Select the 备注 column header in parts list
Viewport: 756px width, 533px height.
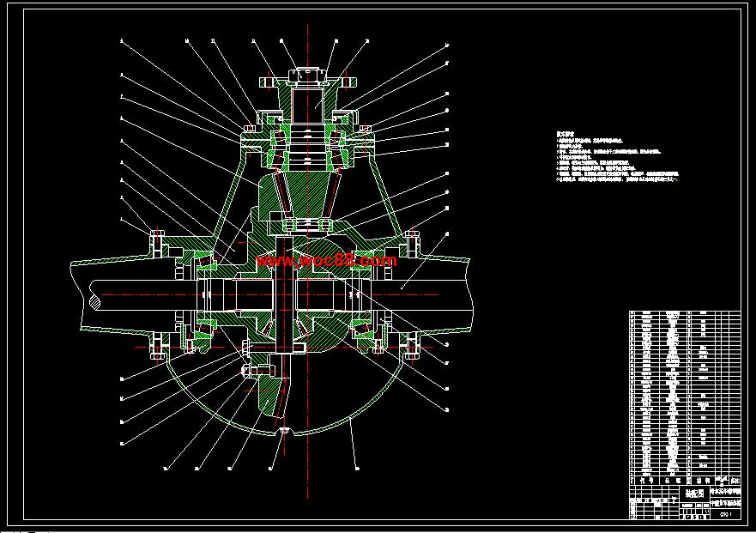point(735,481)
